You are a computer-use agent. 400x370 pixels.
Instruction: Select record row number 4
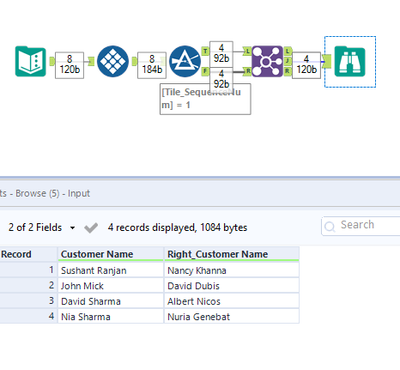pyautogui.click(x=28, y=316)
